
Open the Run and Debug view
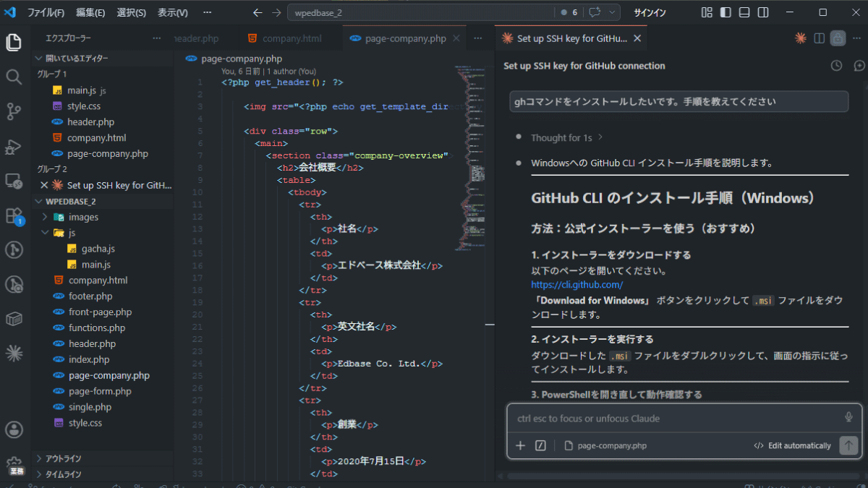coord(14,147)
